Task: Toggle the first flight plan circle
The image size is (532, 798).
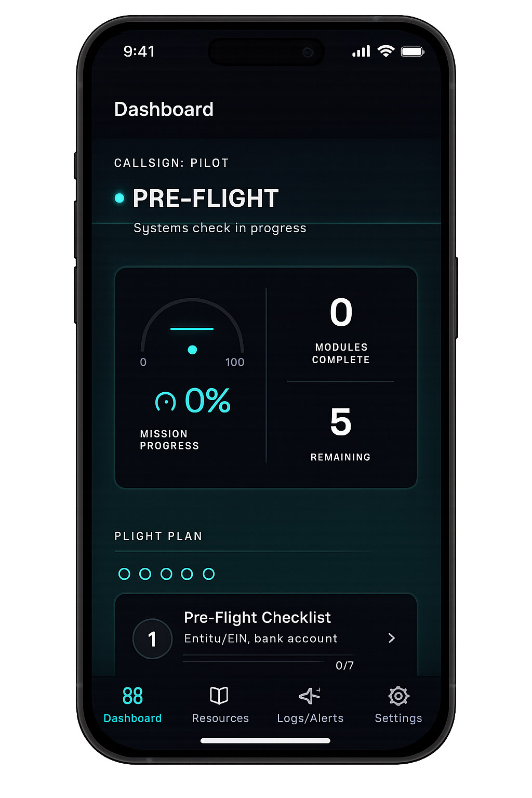Action: point(125,574)
